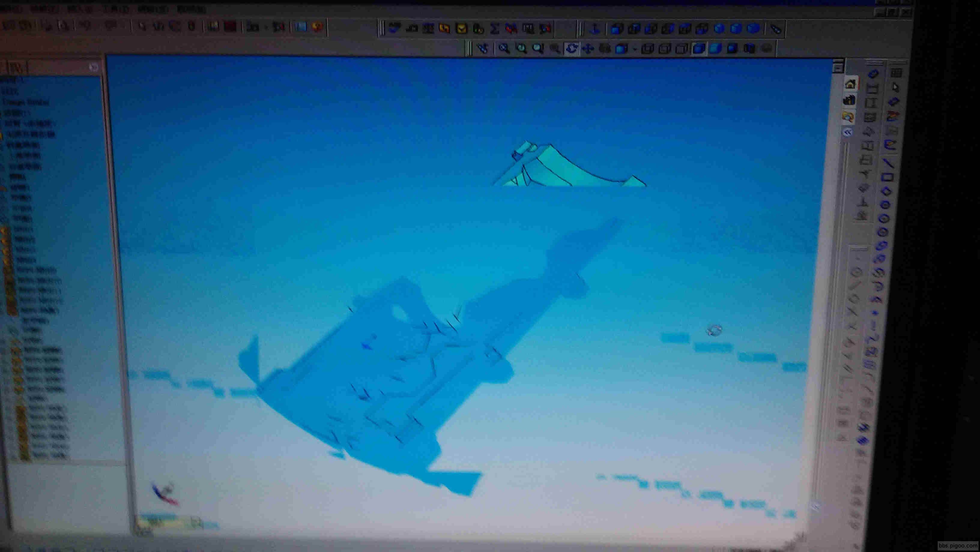
Task: Open the File Explorer task pane tab
Action: (x=848, y=117)
